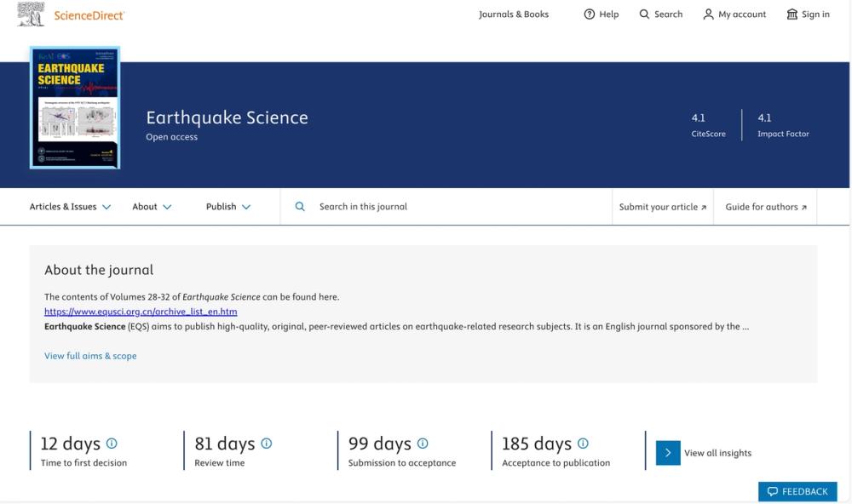Open Journals & Books

[x=514, y=14]
